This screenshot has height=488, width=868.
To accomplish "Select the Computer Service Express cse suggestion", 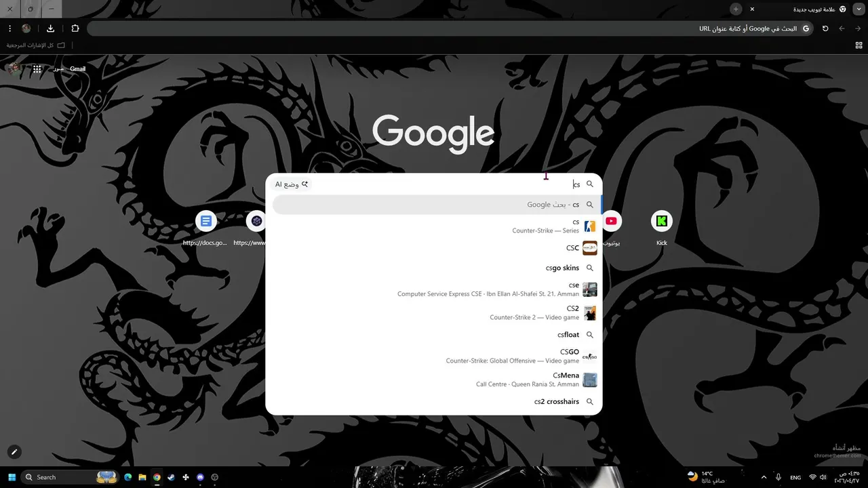I will tap(434, 289).
